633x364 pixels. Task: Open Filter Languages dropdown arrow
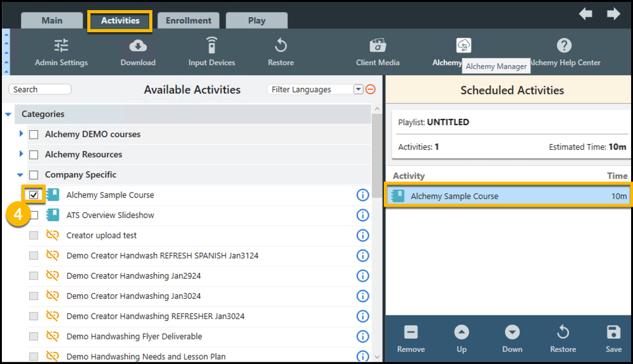pyautogui.click(x=358, y=89)
